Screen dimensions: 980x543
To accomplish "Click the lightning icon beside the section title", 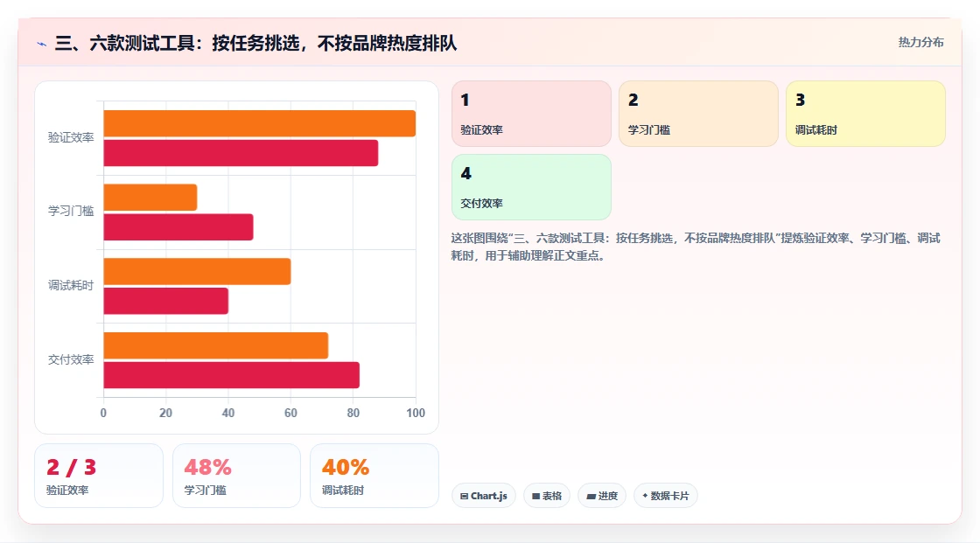I will pos(41,44).
